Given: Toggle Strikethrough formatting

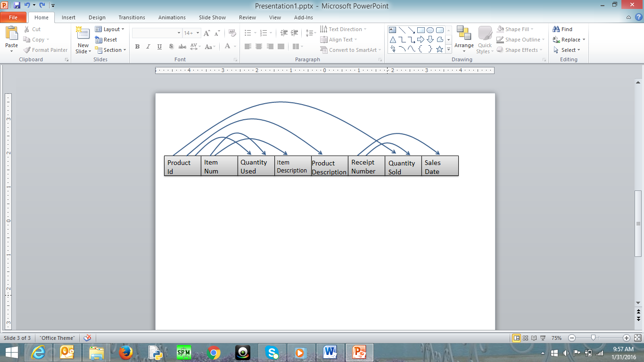Looking at the screenshot, I should click(182, 46).
